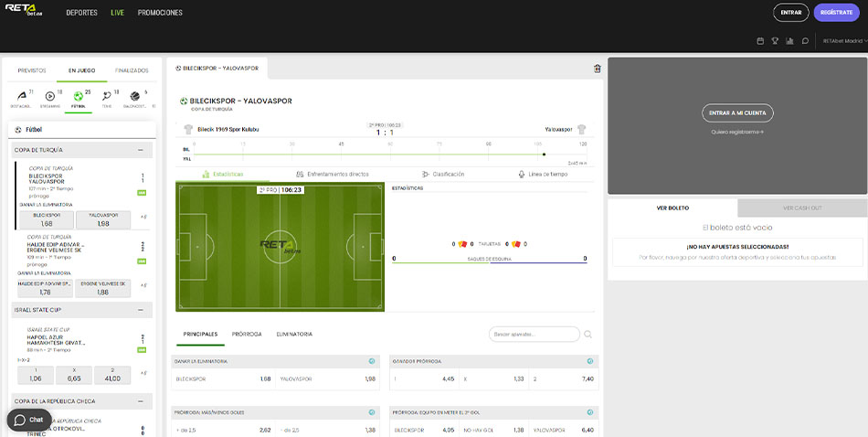Click the Bilecik 1969 Spor Kulubu shirt icon
Image resolution: width=868 pixels, height=437 pixels.
point(188,130)
